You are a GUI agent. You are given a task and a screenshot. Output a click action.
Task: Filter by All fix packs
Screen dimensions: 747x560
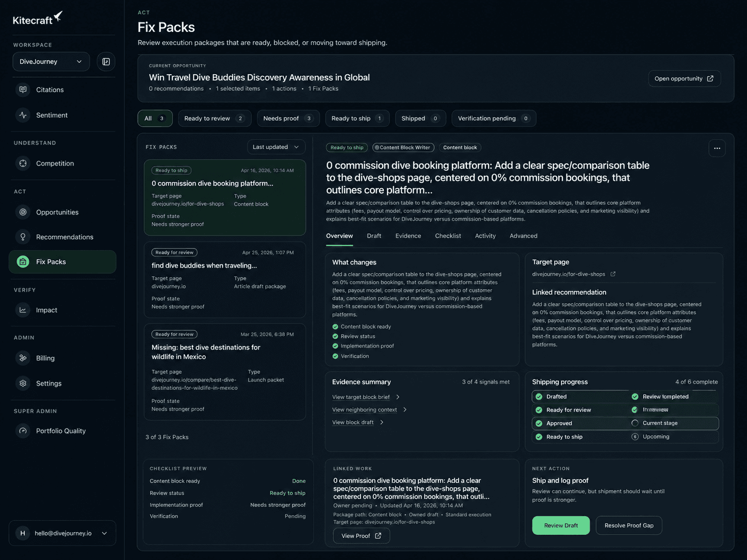pyautogui.click(x=155, y=118)
